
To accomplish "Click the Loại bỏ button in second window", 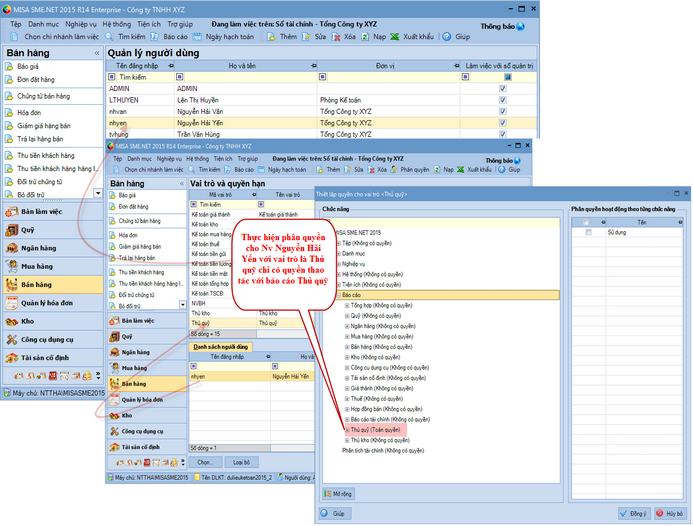I will pos(241,462).
